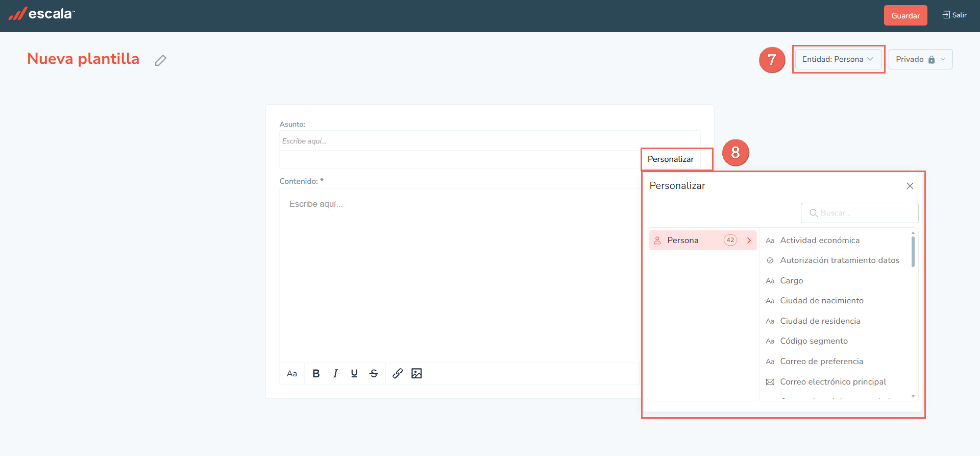Close the Personalizar panel
Screen dimensions: 980x456
pos(910,186)
